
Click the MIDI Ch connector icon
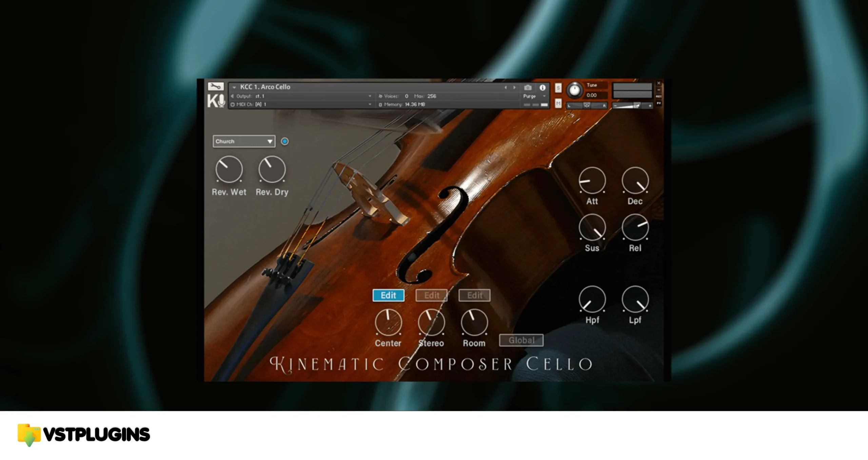click(x=233, y=105)
